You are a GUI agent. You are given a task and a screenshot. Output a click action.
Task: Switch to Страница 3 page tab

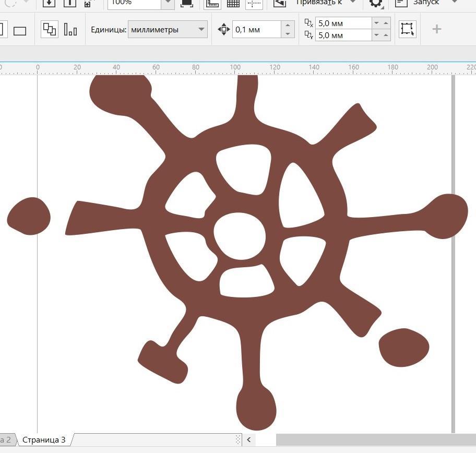point(44,439)
